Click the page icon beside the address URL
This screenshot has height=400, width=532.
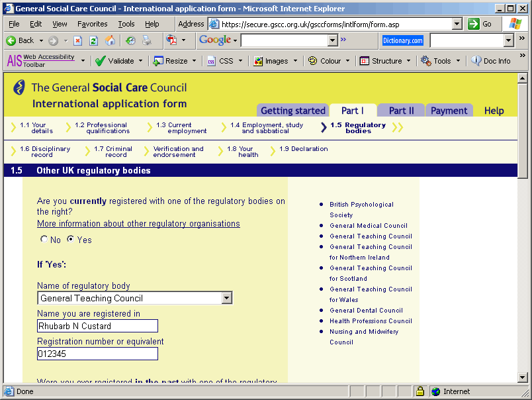[214, 24]
